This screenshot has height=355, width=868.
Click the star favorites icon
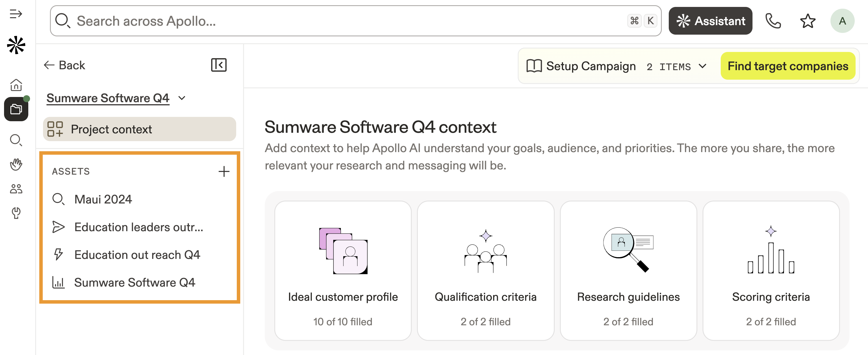(807, 21)
